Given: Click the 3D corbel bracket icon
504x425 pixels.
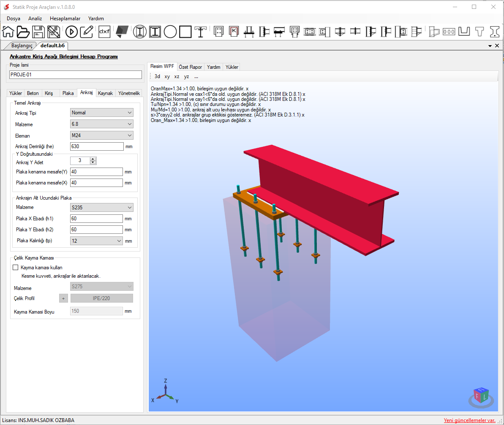Looking at the screenshot, I should point(434,32).
